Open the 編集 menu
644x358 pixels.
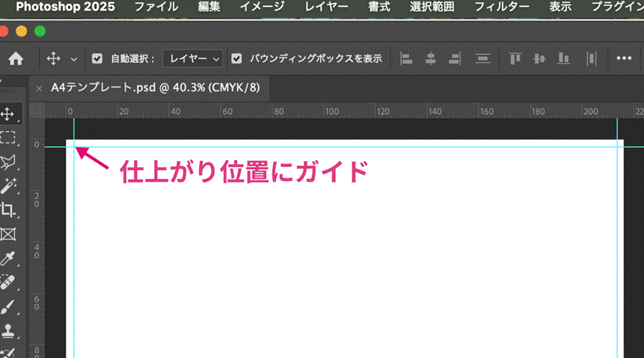coord(209,6)
